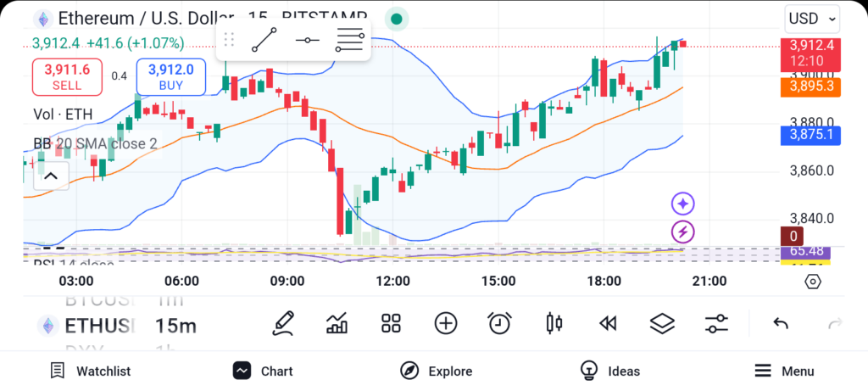Tap the green live market status dot
This screenshot has width=868, height=391.
tap(397, 19)
